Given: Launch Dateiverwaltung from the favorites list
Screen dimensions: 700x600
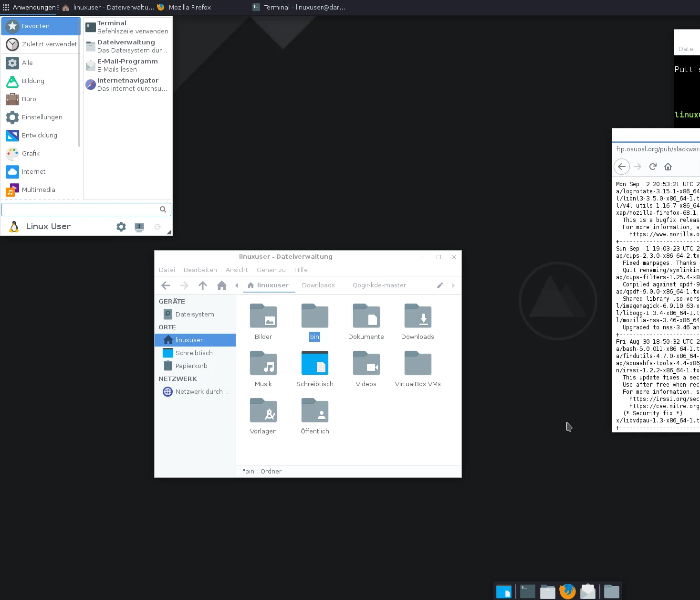Looking at the screenshot, I should 127,46.
